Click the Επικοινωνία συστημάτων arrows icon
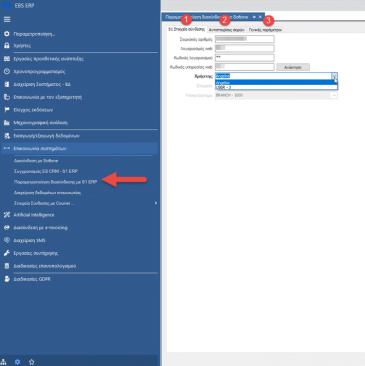Viewport: 365px width, 366px height. (7, 148)
